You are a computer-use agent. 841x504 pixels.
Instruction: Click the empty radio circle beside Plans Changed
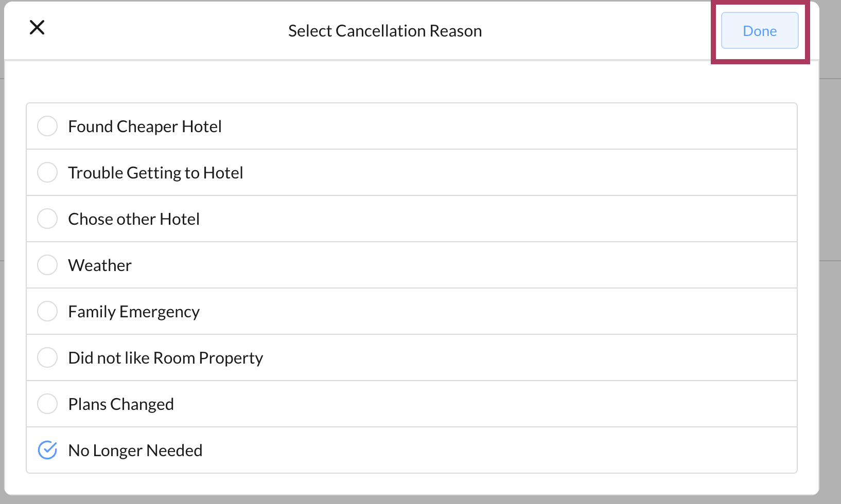[47, 404]
